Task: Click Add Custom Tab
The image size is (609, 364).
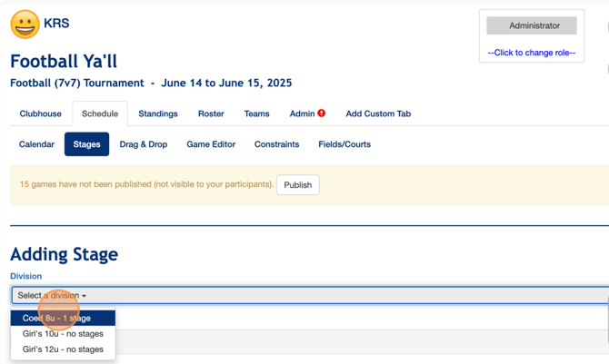Action: click(378, 113)
